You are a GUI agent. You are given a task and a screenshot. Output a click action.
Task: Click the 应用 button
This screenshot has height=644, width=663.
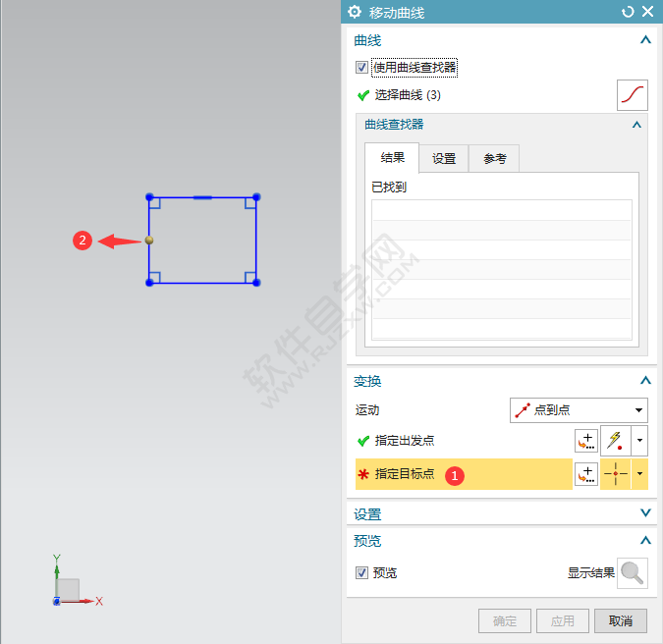coord(563,620)
